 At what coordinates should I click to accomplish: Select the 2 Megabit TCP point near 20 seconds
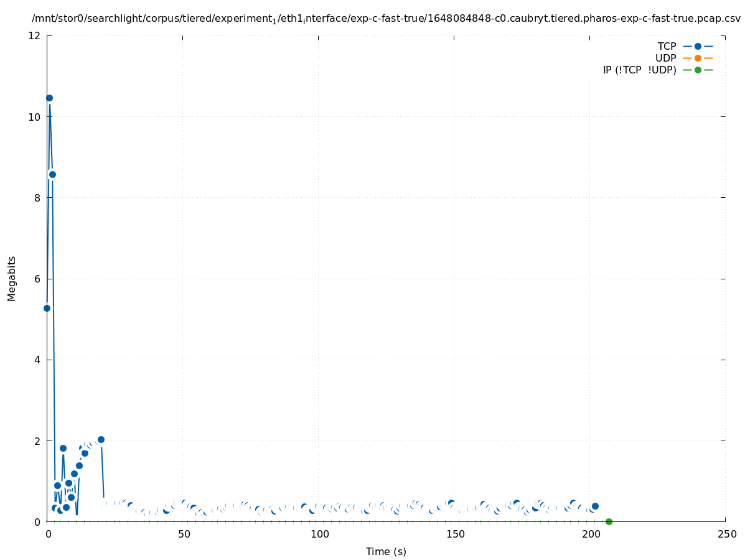101,439
